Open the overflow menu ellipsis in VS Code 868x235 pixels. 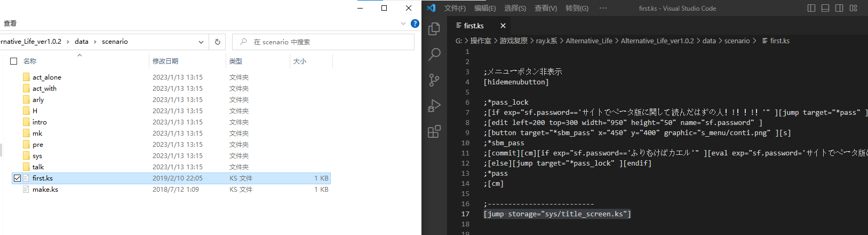tap(603, 8)
